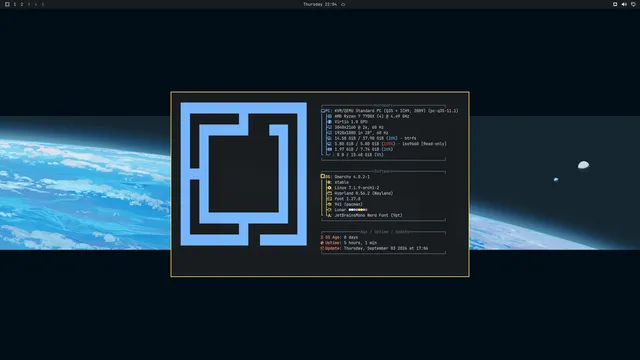640x360 pixels.
Task: Click the 1.97 GiB / 7.74 GiB memory text
Action: [x=364, y=149]
